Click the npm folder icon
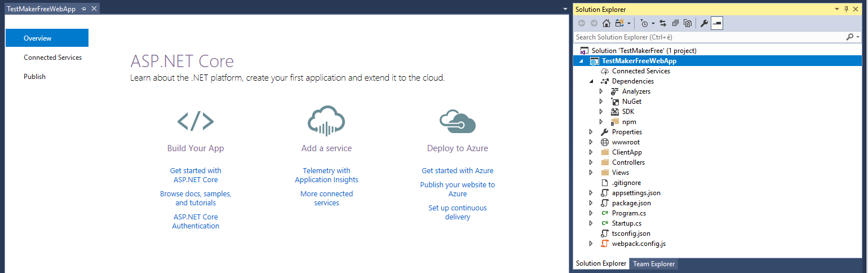The width and height of the screenshot is (868, 273). point(615,122)
